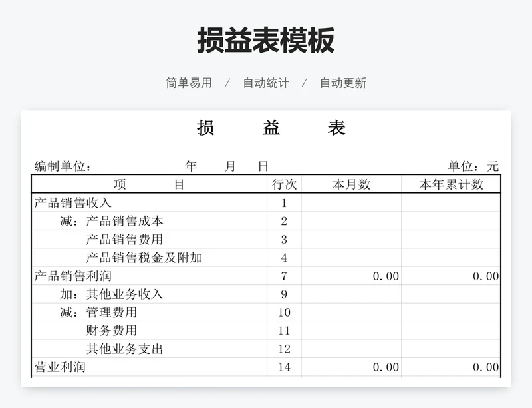Click 本月数 value 0.00 for 营业利润

pyautogui.click(x=386, y=367)
